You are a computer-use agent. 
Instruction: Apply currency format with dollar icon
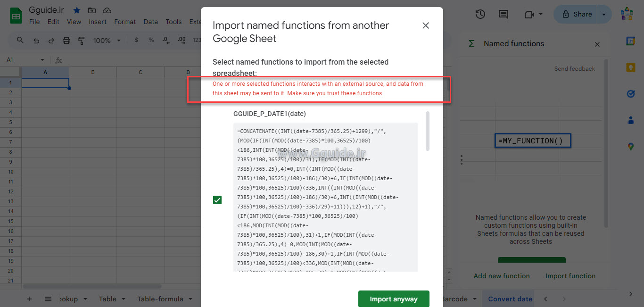pos(136,41)
